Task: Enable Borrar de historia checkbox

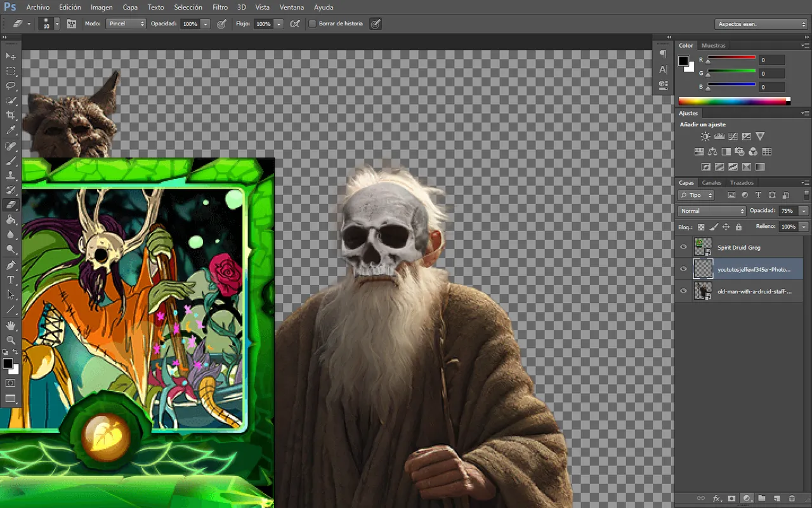Action: tap(312, 23)
